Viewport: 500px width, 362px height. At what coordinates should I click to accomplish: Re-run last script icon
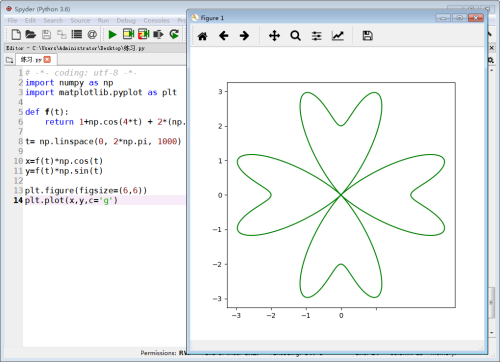(x=174, y=34)
